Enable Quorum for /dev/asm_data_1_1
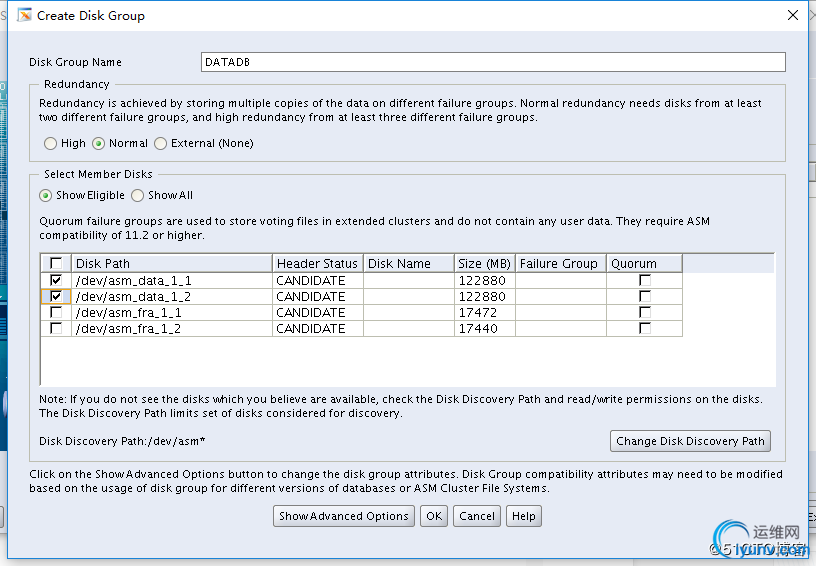Image resolution: width=816 pixels, height=566 pixels. [645, 281]
